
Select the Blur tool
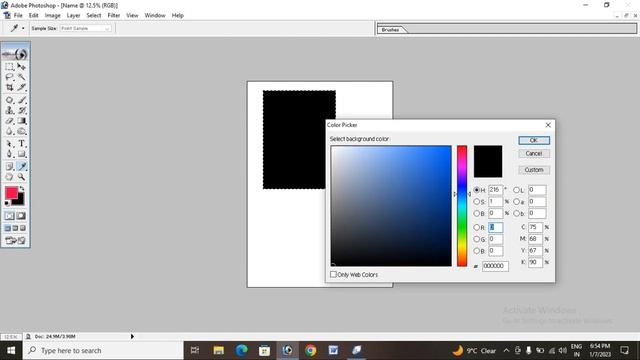[9, 131]
